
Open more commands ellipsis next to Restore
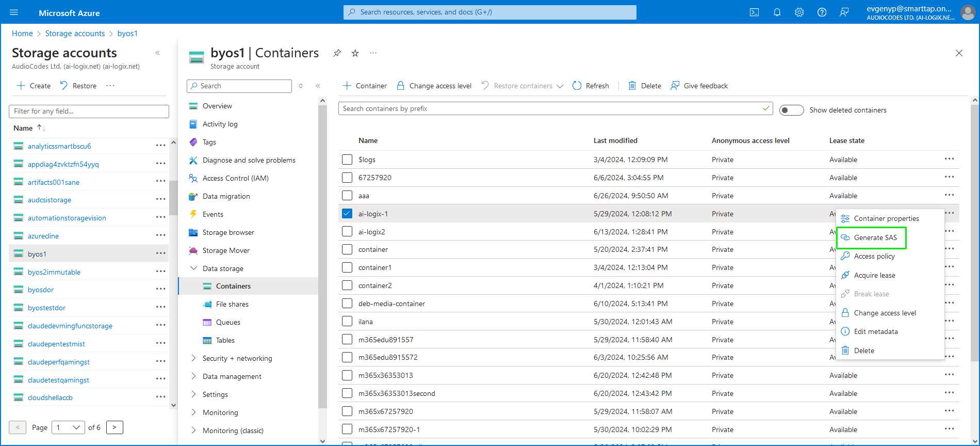click(110, 86)
